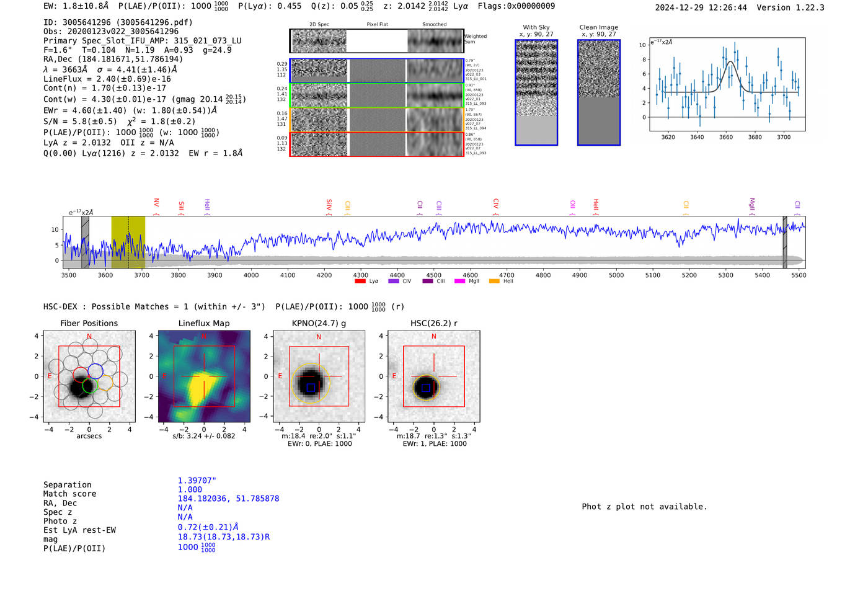This screenshot has height=591, width=868.
Task: Click the yellow highlighted band in the spectrum
Action: point(128,242)
